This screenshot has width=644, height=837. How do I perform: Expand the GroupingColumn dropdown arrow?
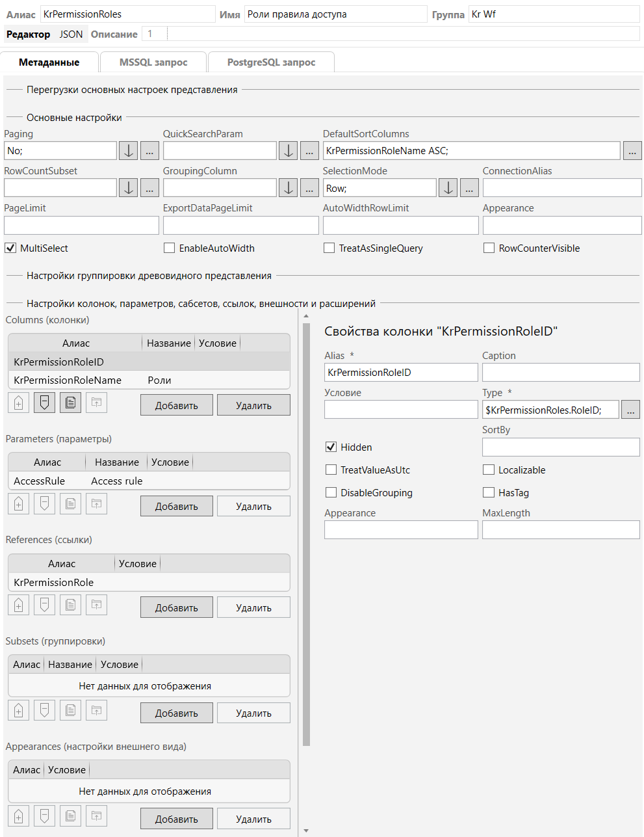[288, 188]
